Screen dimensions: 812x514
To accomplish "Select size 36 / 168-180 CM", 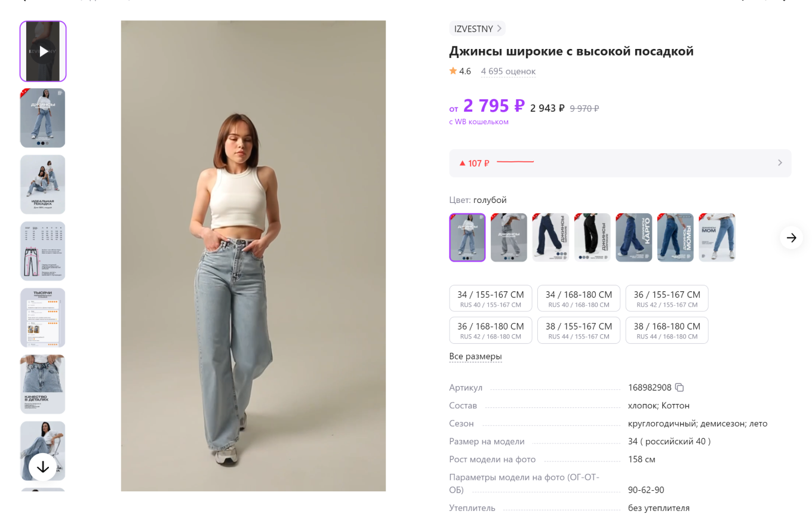I will (490, 330).
